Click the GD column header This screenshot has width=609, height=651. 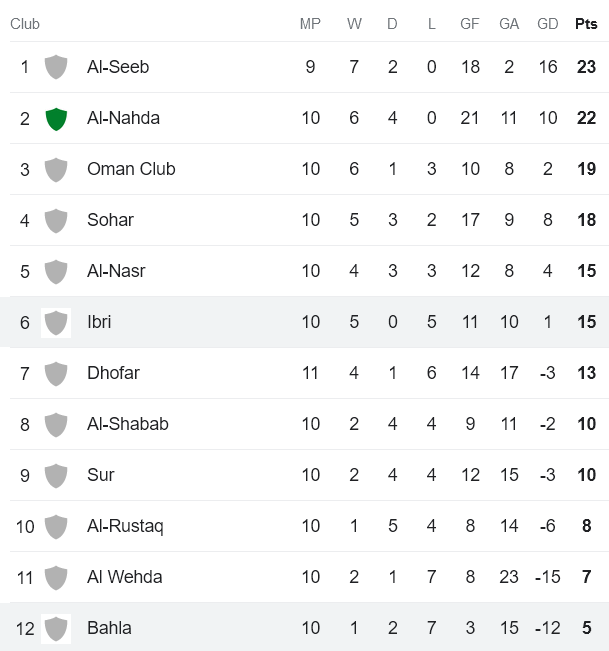[548, 24]
